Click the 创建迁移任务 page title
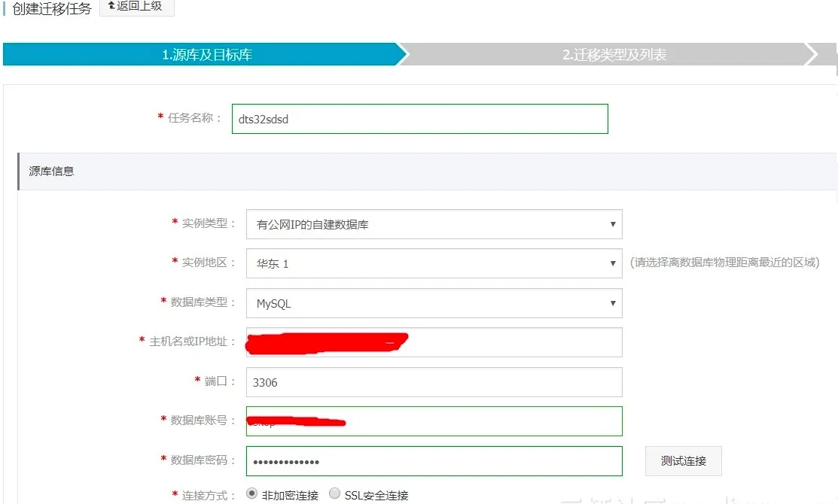The width and height of the screenshot is (838, 504). (x=52, y=8)
